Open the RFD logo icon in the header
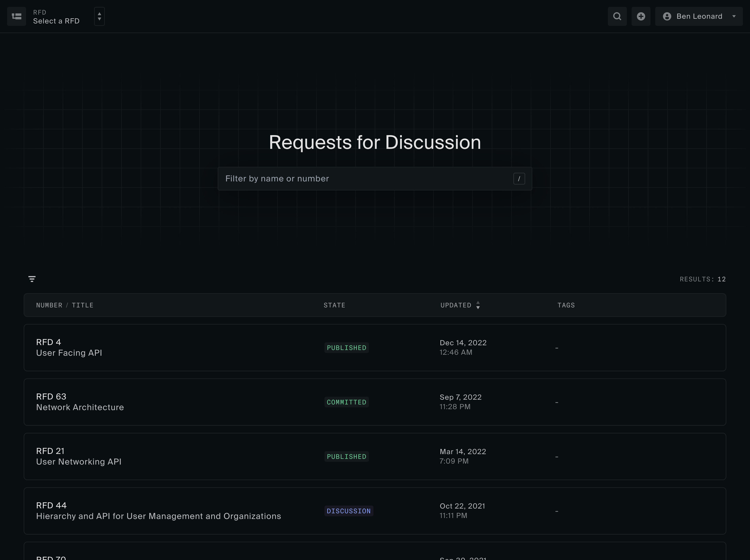Viewport: 750px width, 560px height. (x=16, y=16)
